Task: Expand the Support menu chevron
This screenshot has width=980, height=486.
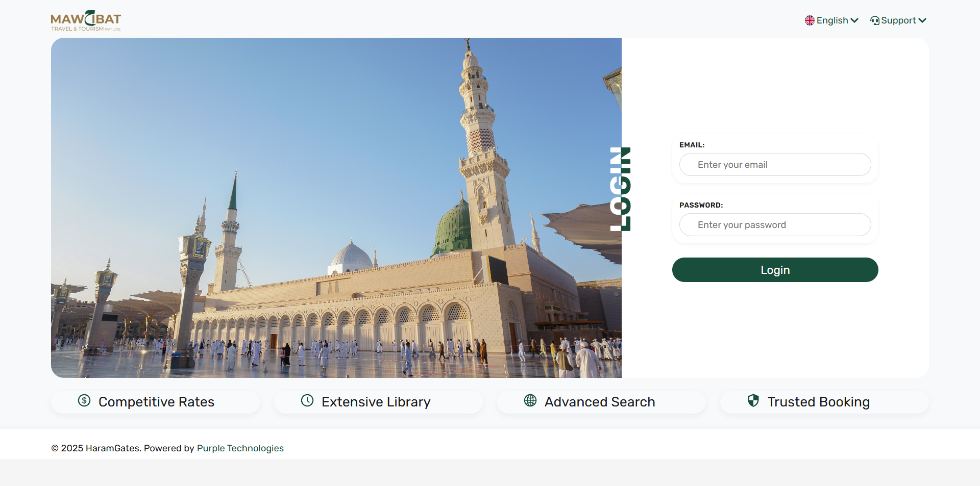Action: pos(922,20)
